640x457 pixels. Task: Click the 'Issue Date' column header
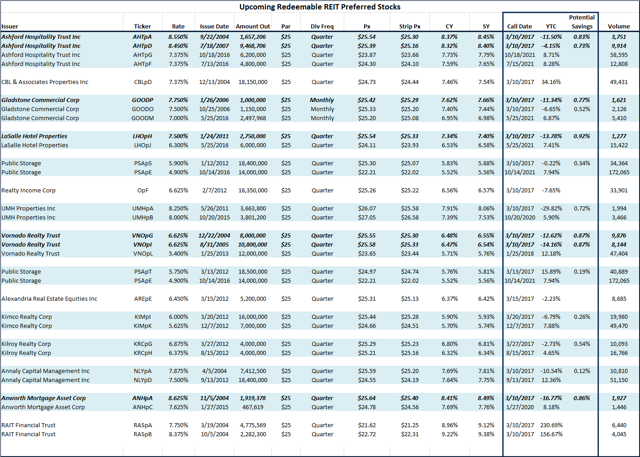pyautogui.click(x=214, y=27)
